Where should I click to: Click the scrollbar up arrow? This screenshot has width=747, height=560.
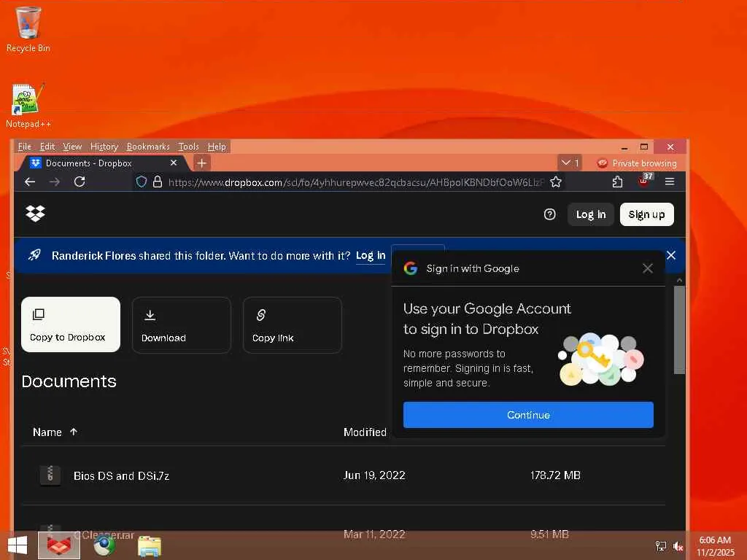679,280
